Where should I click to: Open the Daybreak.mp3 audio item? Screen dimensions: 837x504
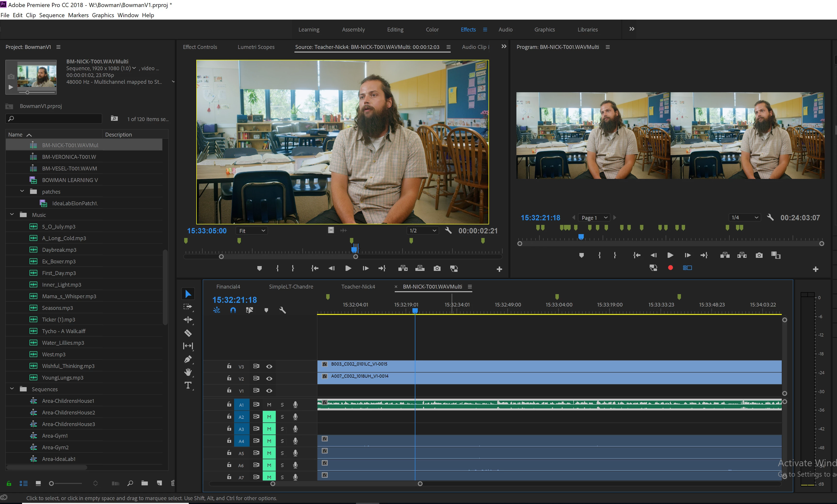click(x=59, y=250)
